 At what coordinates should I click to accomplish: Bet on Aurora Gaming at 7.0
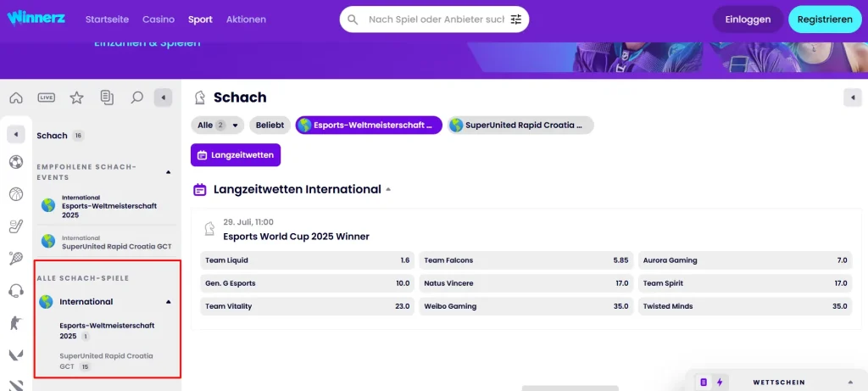pyautogui.click(x=744, y=260)
